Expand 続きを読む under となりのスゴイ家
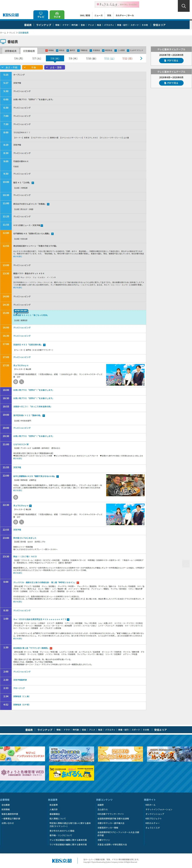This screenshot has height=868, width=192. point(18,458)
